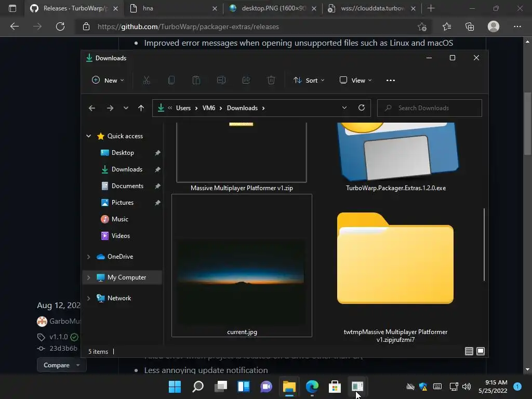Click v1.1.0 tag link on GitHub
Viewport: 532px width, 399px height.
tap(58, 337)
